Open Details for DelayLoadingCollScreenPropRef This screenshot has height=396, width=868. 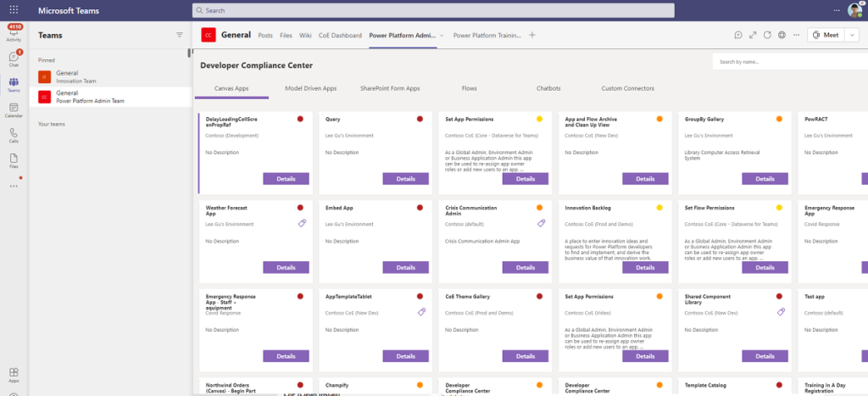point(286,178)
